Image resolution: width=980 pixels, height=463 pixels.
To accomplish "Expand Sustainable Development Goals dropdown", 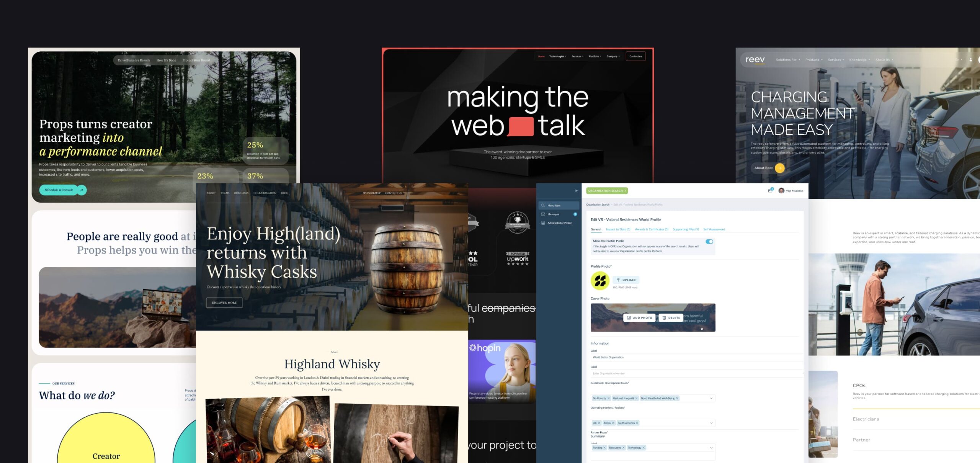I will (x=711, y=398).
